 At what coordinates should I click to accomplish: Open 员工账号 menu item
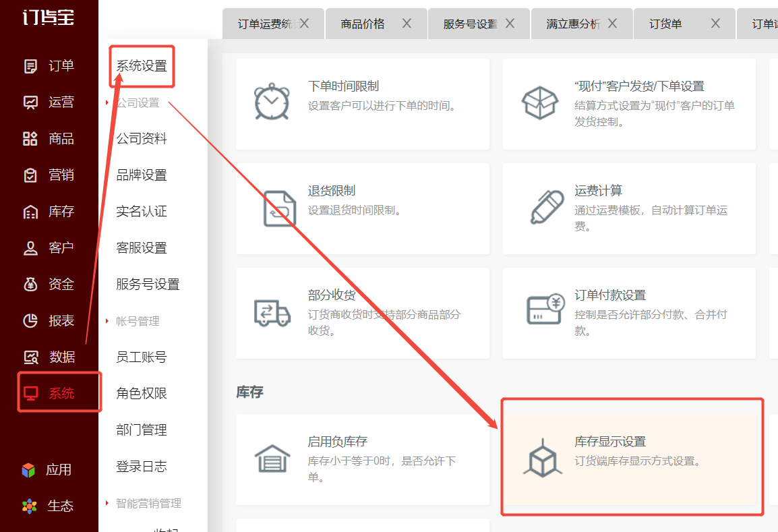click(x=142, y=357)
